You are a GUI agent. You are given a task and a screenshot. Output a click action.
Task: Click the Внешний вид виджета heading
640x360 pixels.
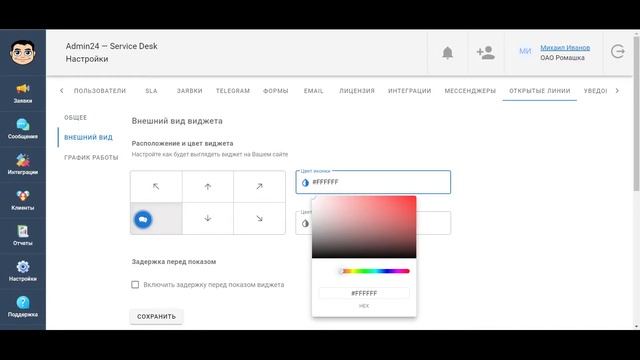click(x=177, y=121)
